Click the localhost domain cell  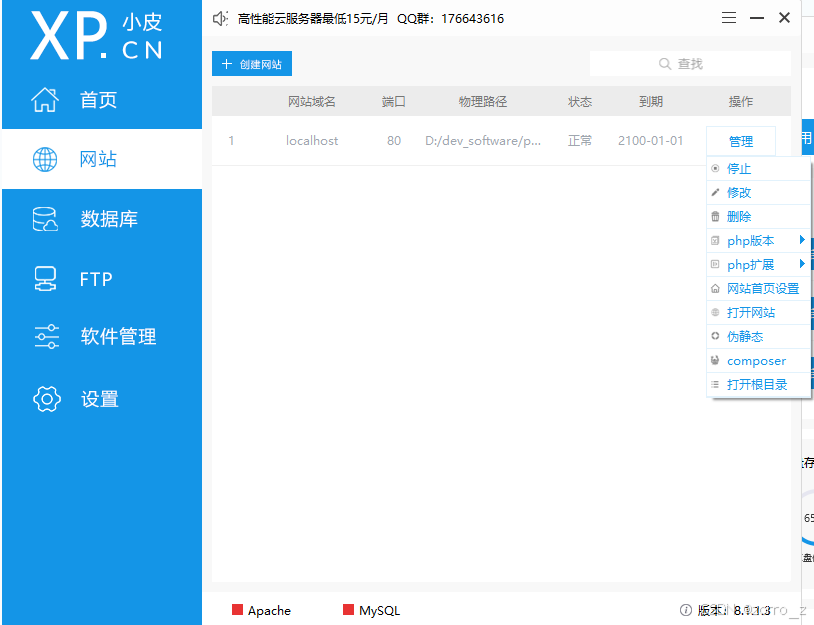(x=311, y=141)
